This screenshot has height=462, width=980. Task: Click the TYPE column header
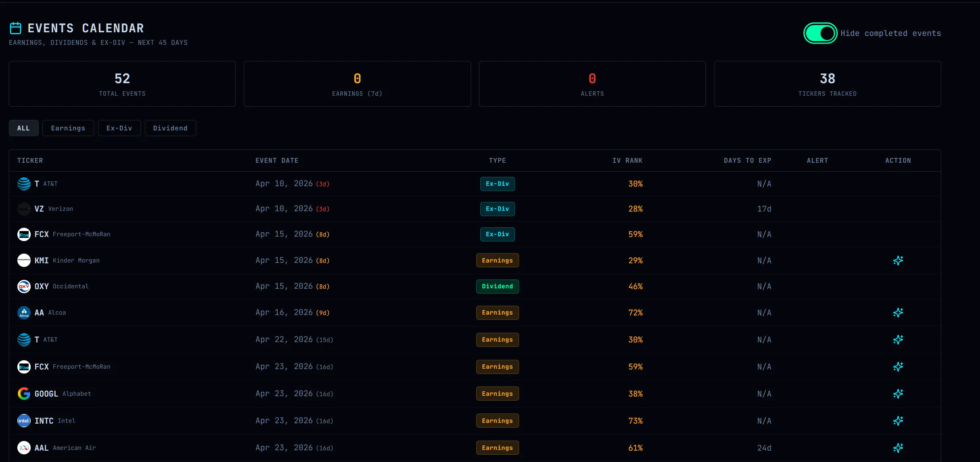[x=497, y=161]
